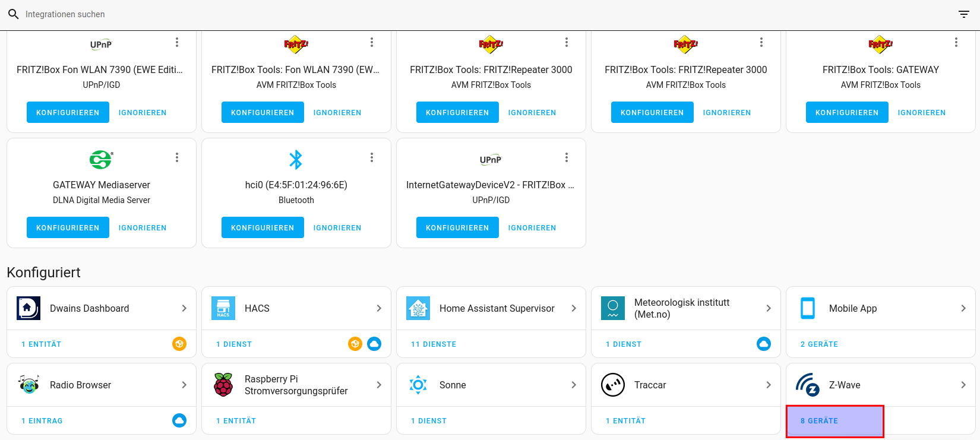Click the Traccar integration icon
980x440 pixels.
pyautogui.click(x=612, y=385)
